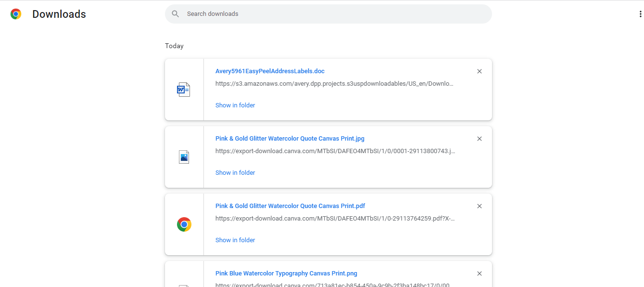Open the three-dot more actions menu

(x=640, y=14)
